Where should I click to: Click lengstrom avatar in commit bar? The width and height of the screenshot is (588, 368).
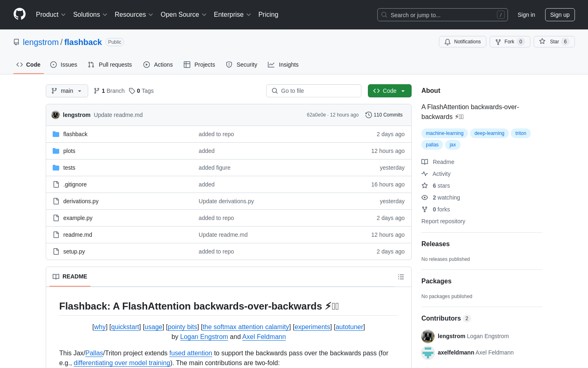coord(56,115)
